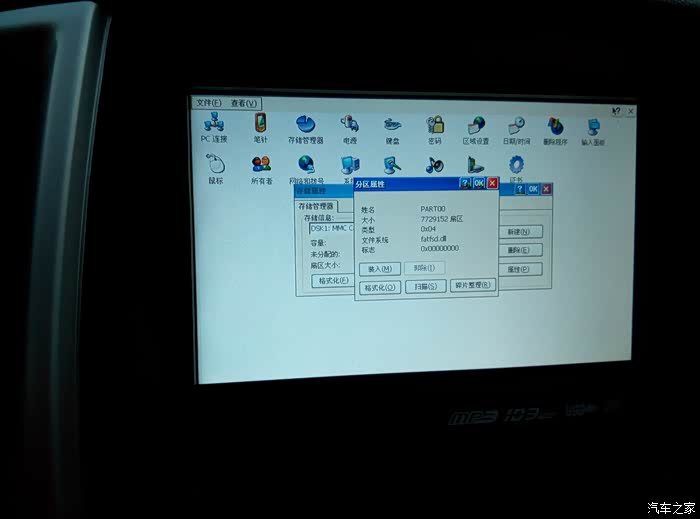700x519 pixels.
Task: Open the 文件(F) menu
Action: (x=208, y=103)
